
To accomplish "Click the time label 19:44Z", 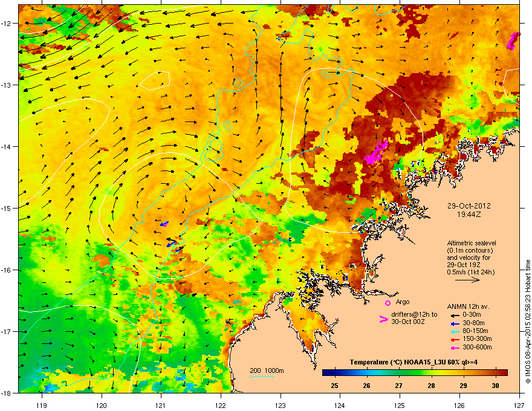I will 469,215.
